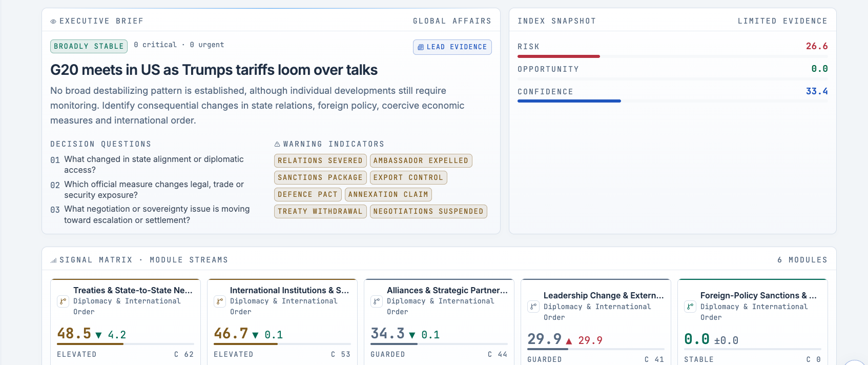
Task: Click the G20 meets in US headline
Action: [214, 70]
